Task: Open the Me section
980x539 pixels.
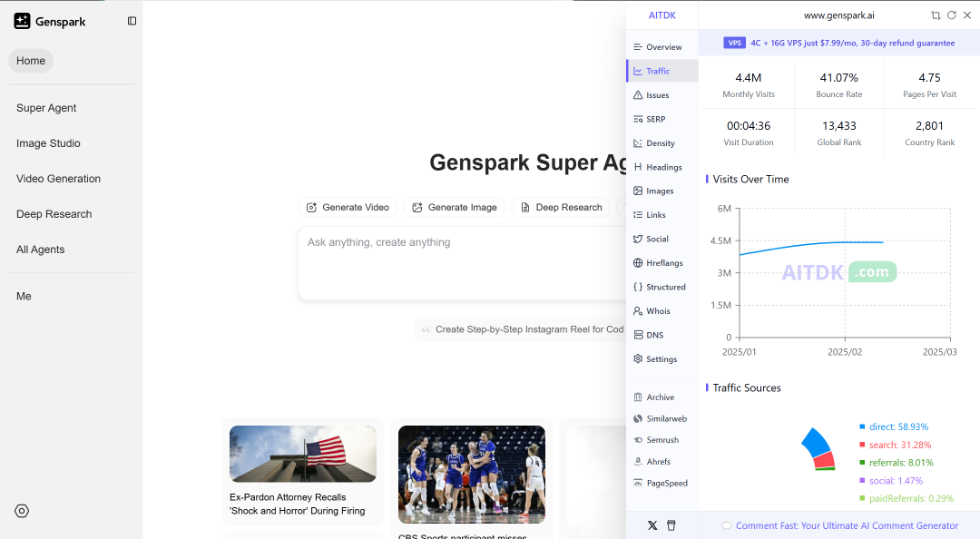Action: pos(24,297)
